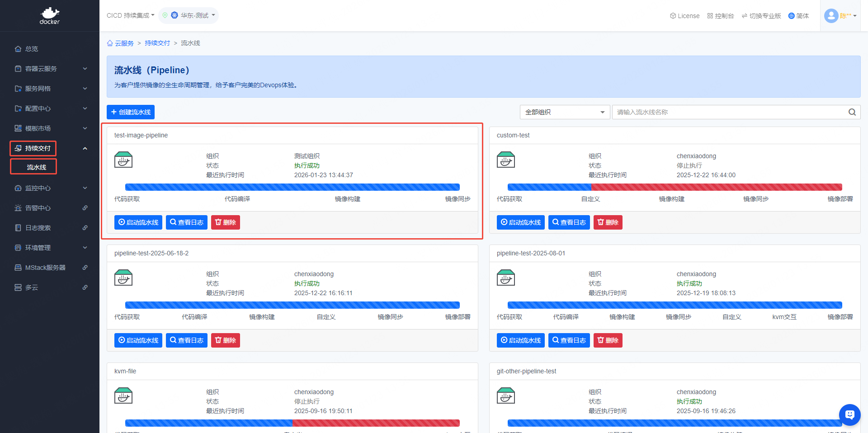Screen dimensions: 868x433
Task: Open the License page in the header
Action: point(684,16)
